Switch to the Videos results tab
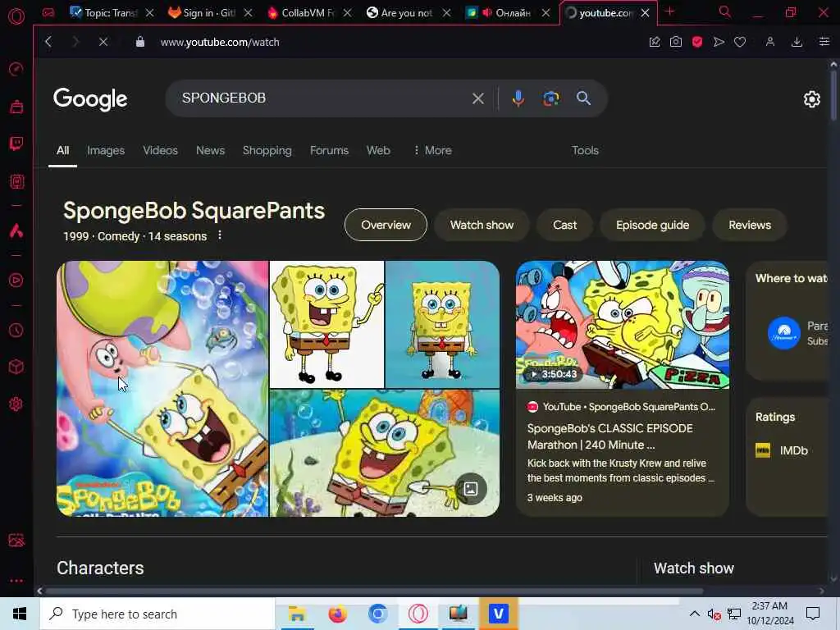This screenshot has height=630, width=840. pyautogui.click(x=160, y=151)
